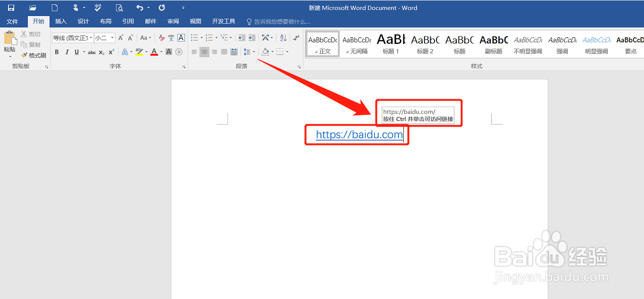Click the Sort A-Z icon
Screen dimensions: 644x299
(x=283, y=38)
